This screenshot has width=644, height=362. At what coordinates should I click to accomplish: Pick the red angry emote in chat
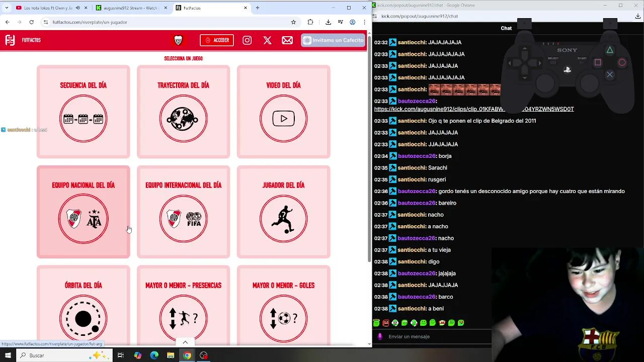[x=385, y=323]
